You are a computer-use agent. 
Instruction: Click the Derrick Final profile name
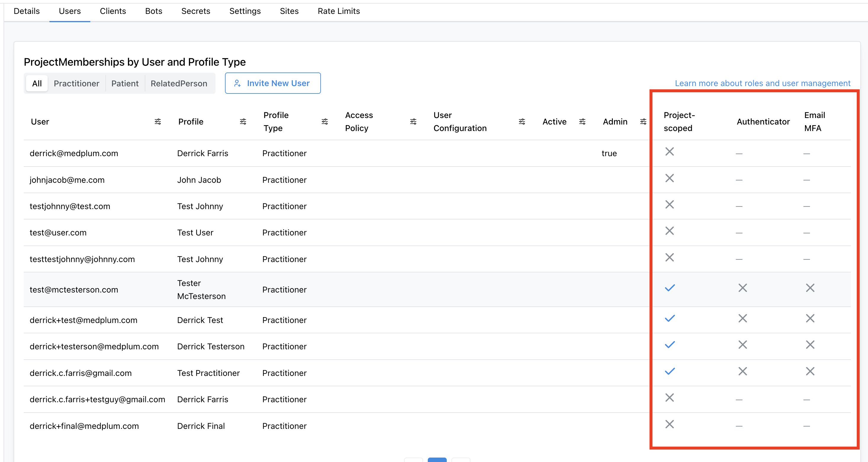coord(201,426)
